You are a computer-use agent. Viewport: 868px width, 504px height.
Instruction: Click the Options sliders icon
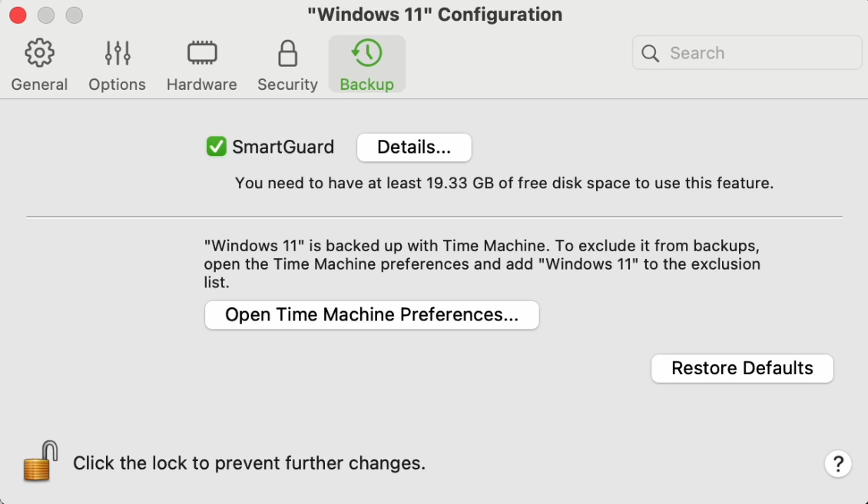[118, 53]
